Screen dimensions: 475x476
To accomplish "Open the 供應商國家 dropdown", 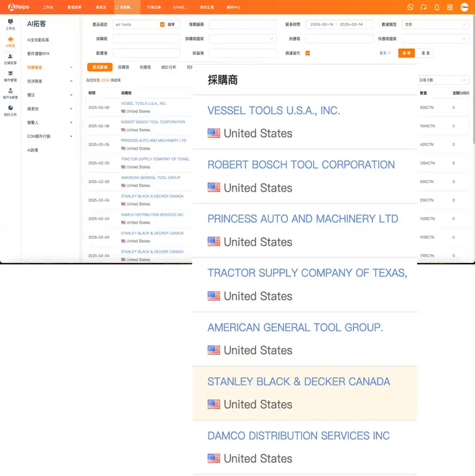I will (x=435, y=39).
